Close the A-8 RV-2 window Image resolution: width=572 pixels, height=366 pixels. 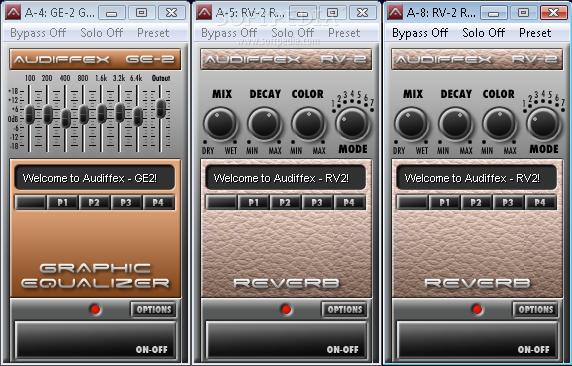coord(553,13)
